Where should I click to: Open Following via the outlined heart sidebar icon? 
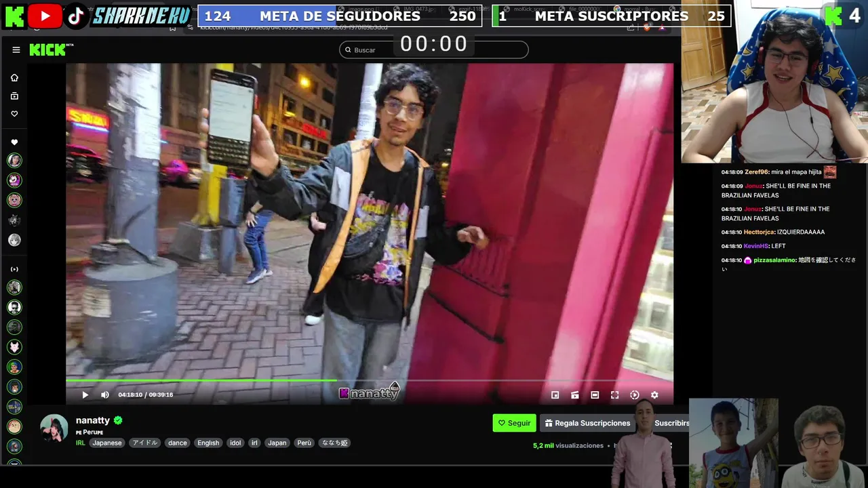[14, 114]
